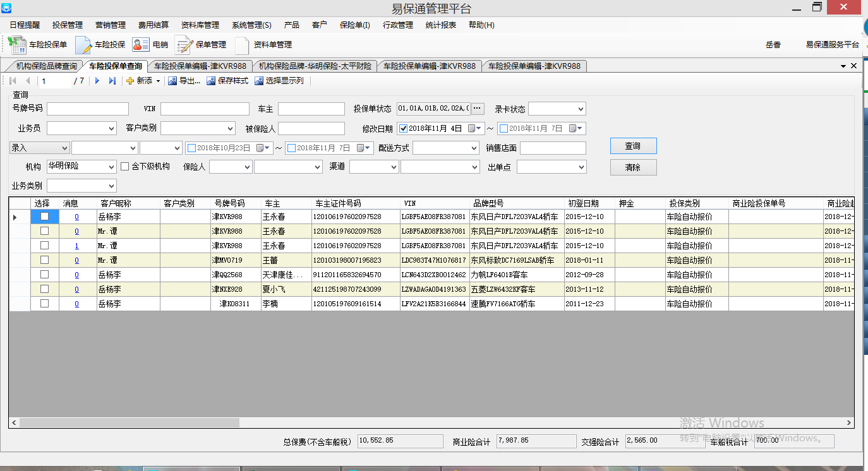The width and height of the screenshot is (868, 471).
Task: Click 保存样式 save style icon
Action: 211,81
